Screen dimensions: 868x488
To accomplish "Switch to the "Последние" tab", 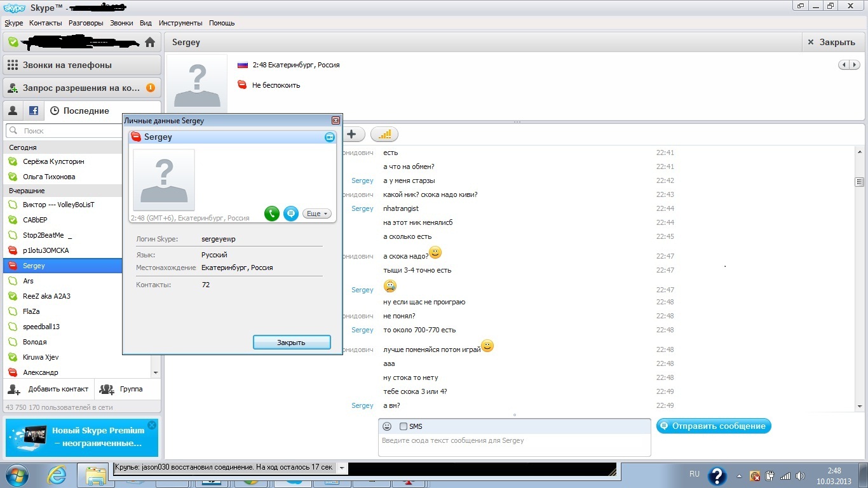I will [80, 111].
